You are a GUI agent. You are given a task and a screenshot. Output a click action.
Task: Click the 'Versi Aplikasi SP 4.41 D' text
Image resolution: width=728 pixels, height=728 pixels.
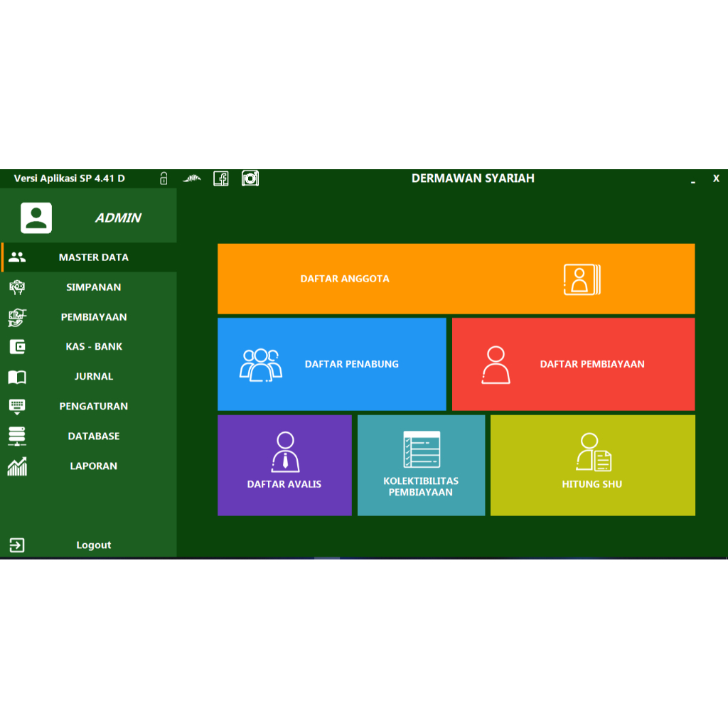[69, 178]
